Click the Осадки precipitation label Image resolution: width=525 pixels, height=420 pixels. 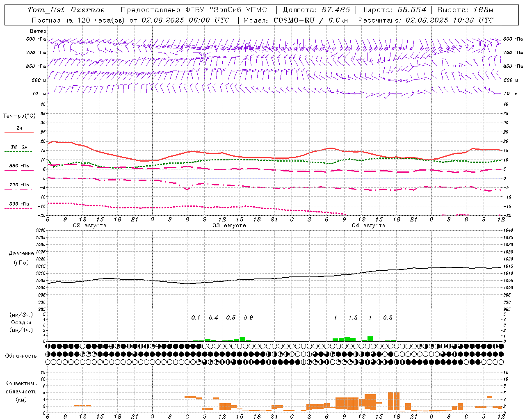pyautogui.click(x=21, y=322)
